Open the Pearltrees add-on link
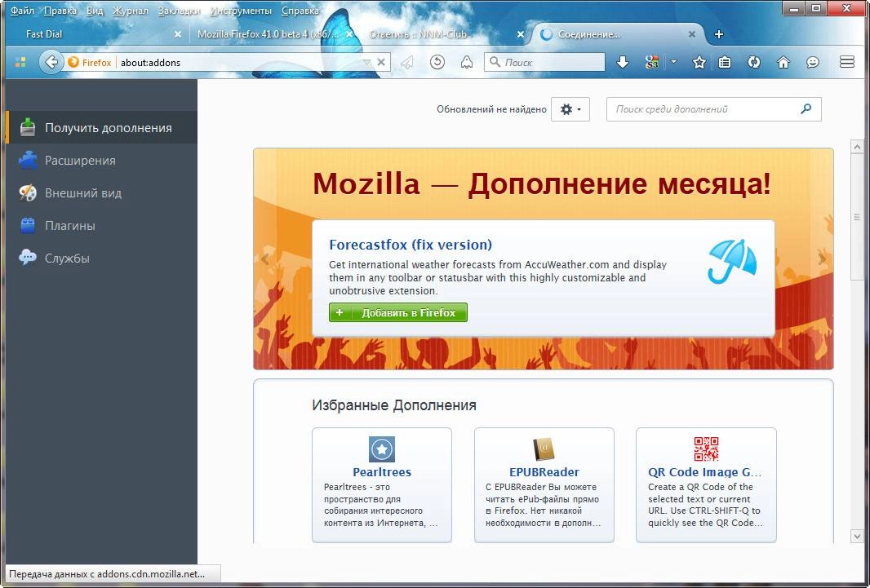This screenshot has width=870, height=588. click(x=382, y=472)
